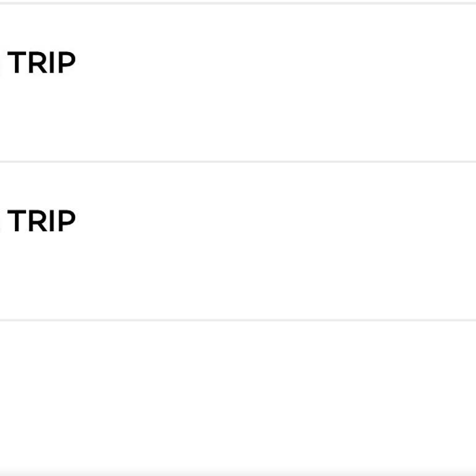
Task: Click blank area right of second TRIP
Action: click(x=279, y=221)
